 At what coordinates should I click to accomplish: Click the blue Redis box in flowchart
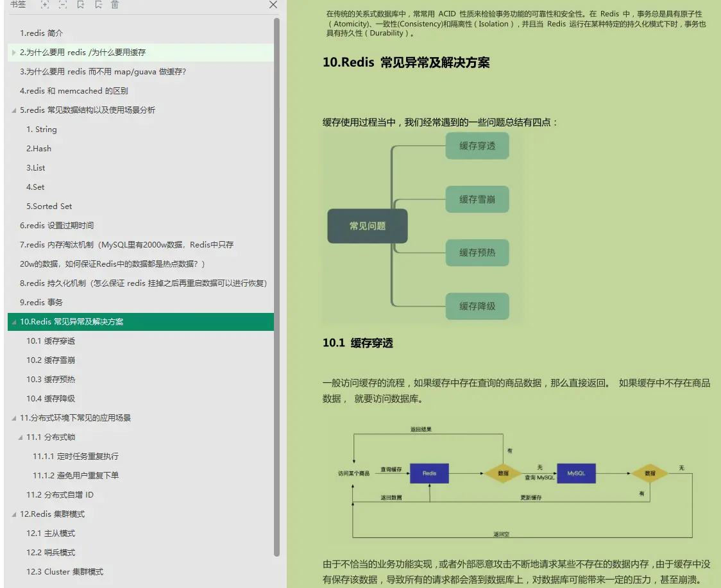tap(429, 473)
